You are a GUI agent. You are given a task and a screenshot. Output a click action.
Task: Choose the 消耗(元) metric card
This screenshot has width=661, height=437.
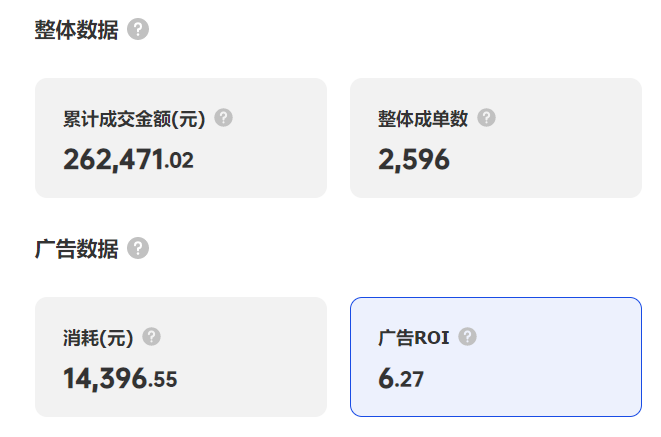coord(180,357)
